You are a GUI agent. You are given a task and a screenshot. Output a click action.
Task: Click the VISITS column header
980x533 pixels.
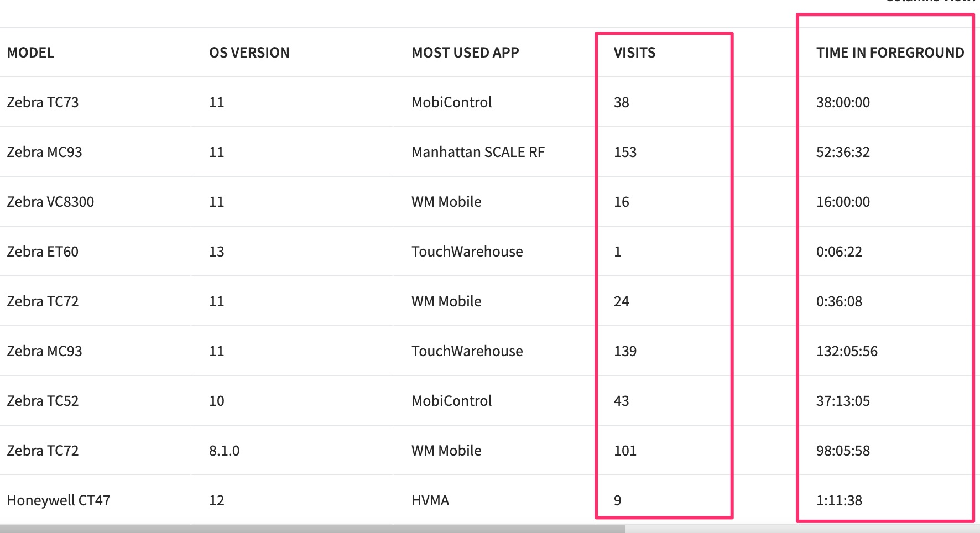point(634,53)
